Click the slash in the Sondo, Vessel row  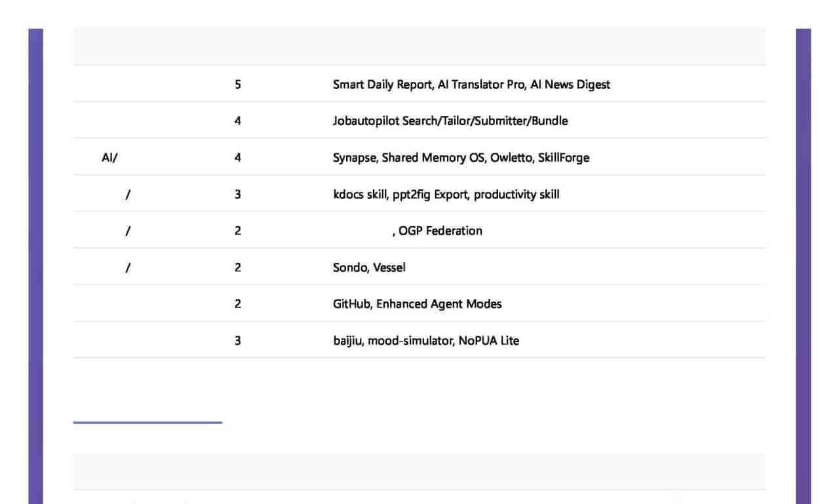click(x=127, y=267)
